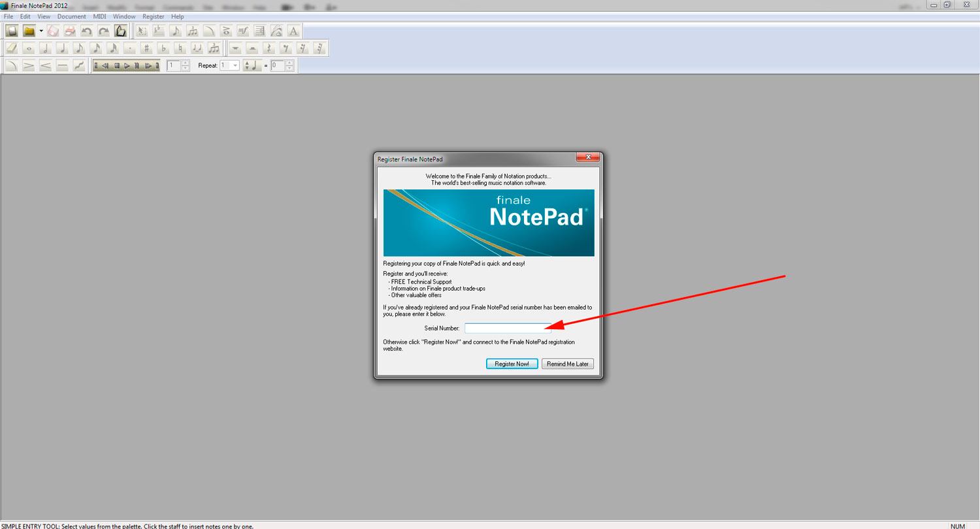Select the Selection tool icon
The width and height of the screenshot is (980, 529).
tap(142, 31)
